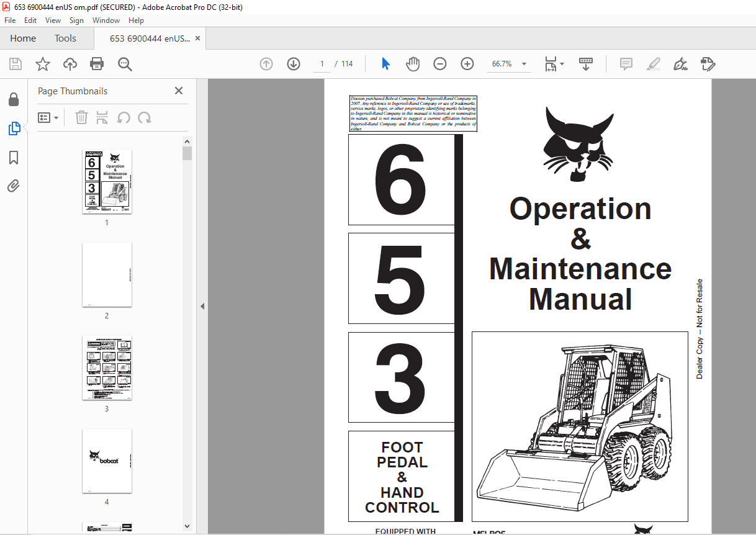Activate the Selection arrow tool
Viewport: 756px width, 535px height.
[385, 64]
